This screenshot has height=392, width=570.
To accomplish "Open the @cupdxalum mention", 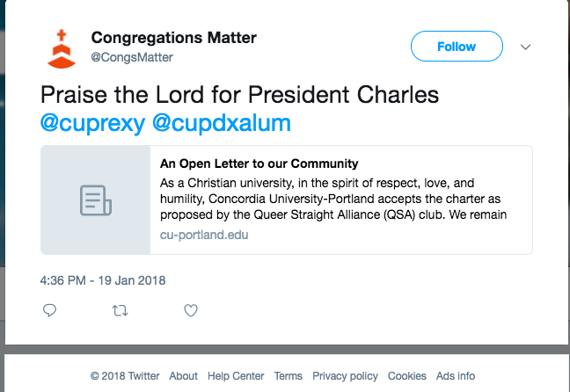I will click(x=222, y=123).
